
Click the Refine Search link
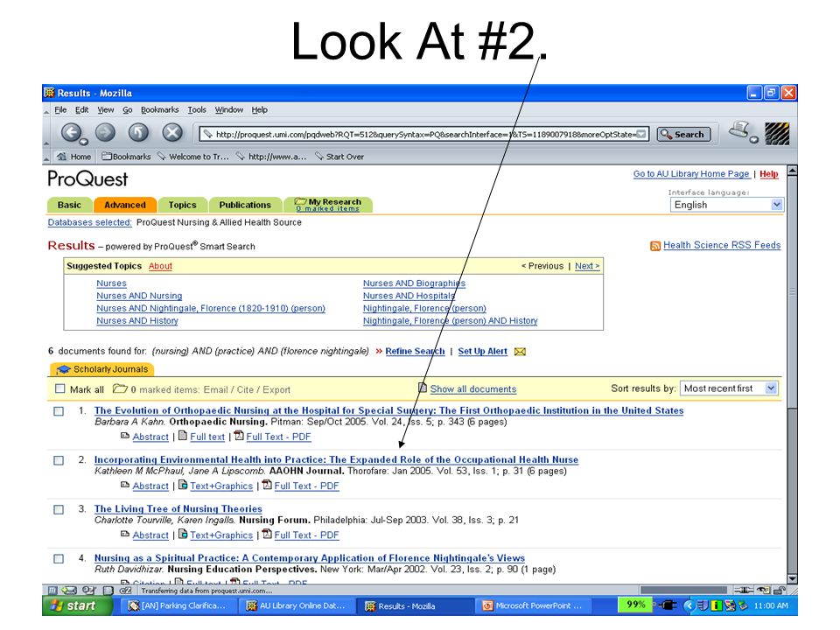pos(415,352)
